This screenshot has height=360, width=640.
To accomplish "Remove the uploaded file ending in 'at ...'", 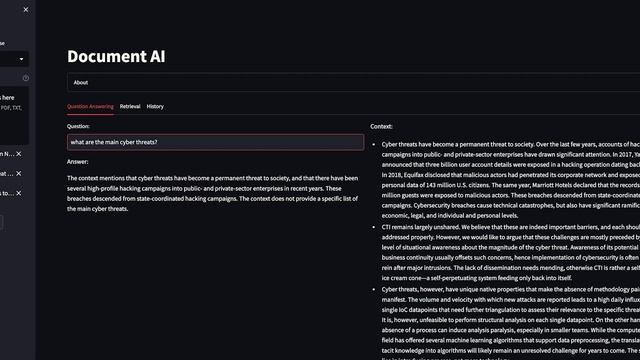I will pos(19,173).
